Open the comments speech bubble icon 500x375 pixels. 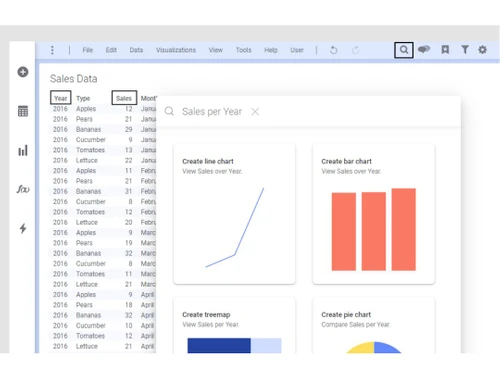click(424, 50)
